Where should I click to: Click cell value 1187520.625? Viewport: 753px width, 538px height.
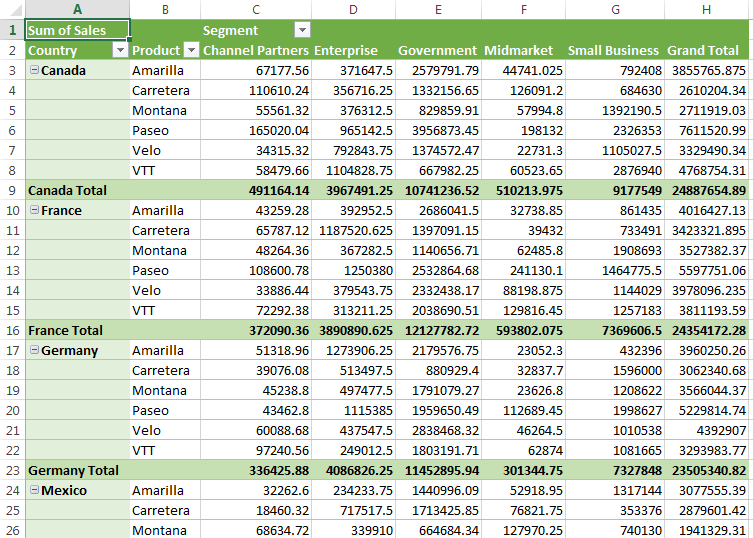tap(353, 230)
